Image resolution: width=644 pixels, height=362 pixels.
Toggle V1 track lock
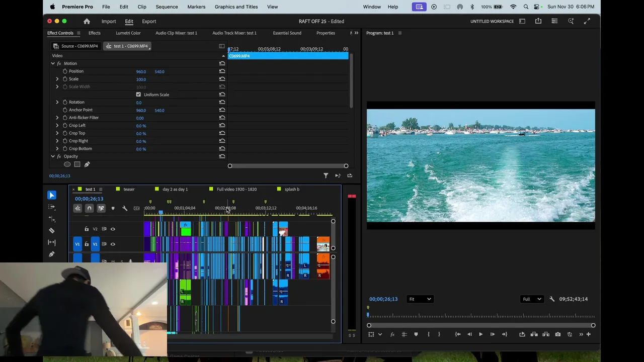(x=87, y=244)
